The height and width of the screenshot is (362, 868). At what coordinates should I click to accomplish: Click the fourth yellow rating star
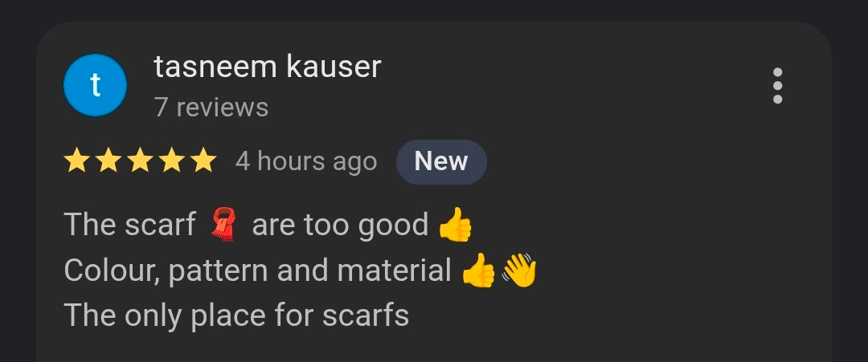tap(172, 161)
